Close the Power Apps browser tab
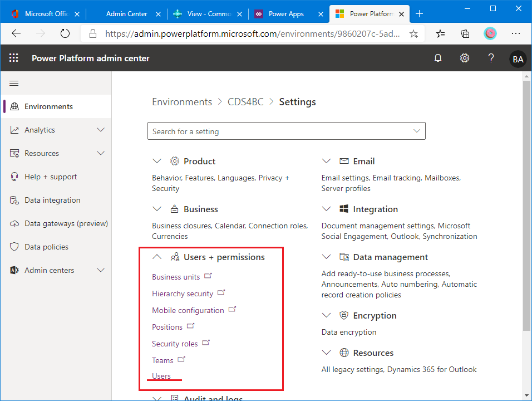 coord(321,14)
